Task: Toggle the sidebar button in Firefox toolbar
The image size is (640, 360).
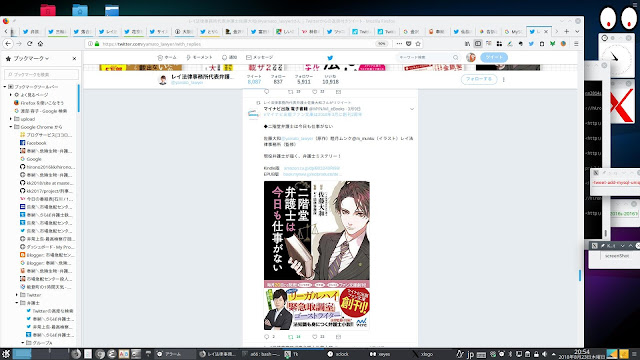Action: click(478, 44)
